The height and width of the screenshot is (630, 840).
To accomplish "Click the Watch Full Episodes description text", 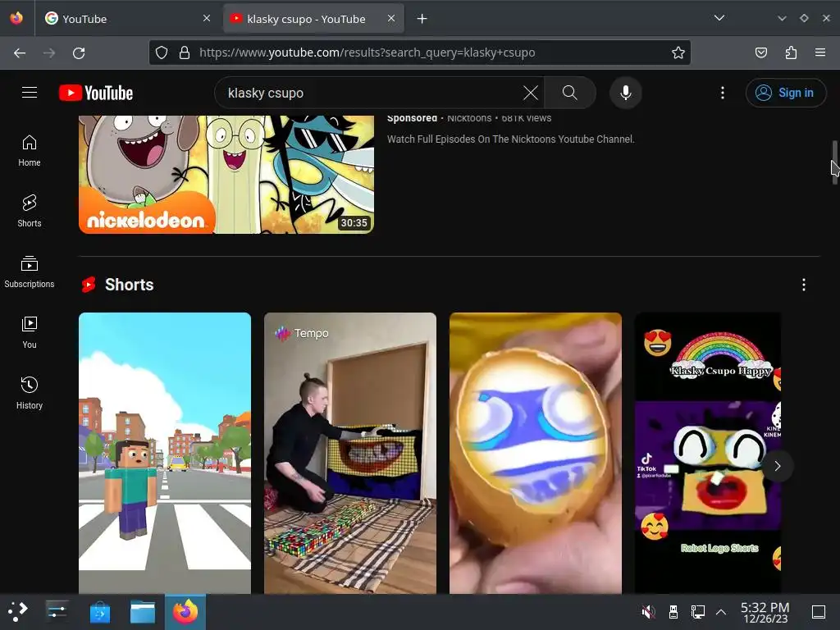I will tap(510, 139).
